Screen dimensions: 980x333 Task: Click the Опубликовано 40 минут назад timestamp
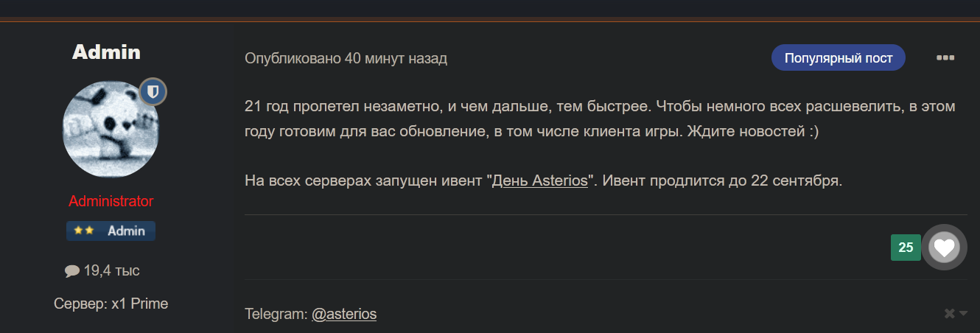[346, 58]
